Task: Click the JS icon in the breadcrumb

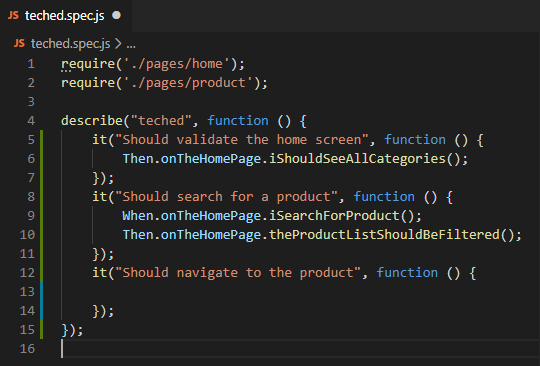Action: click(x=19, y=43)
